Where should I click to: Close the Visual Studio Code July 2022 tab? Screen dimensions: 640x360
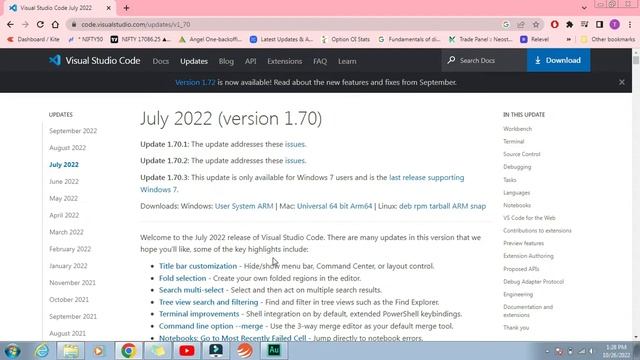[108, 8]
